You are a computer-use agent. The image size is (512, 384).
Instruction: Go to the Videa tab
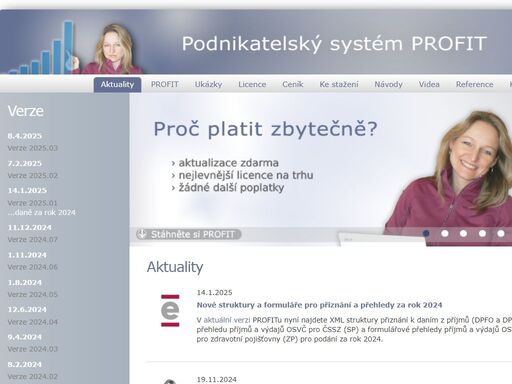[x=429, y=85]
